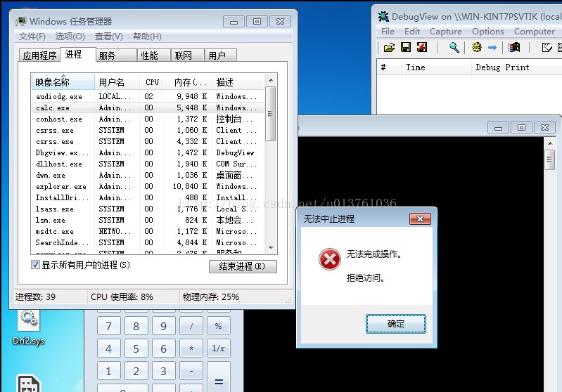The height and width of the screenshot is (392, 562).
Task: Click the Log-to-file red X floppy icon
Action: [x=422, y=47]
